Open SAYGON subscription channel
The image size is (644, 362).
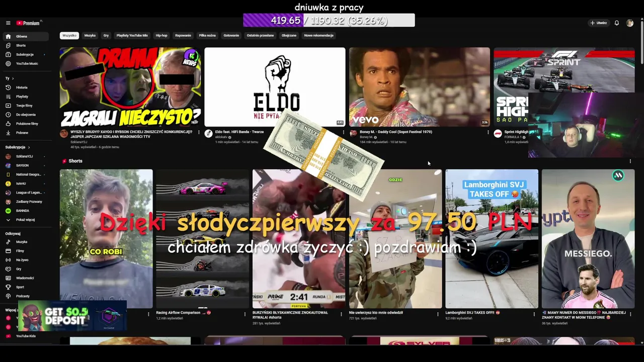[x=27, y=165]
